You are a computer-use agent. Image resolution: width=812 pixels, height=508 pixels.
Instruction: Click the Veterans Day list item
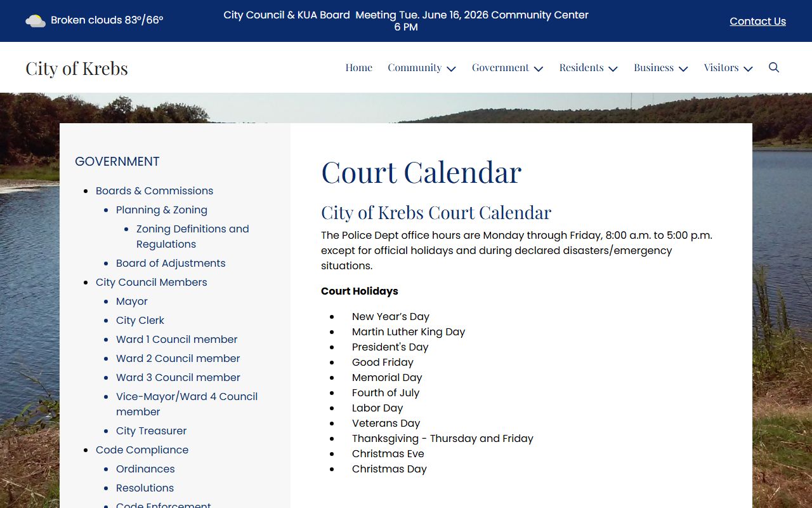coord(386,423)
